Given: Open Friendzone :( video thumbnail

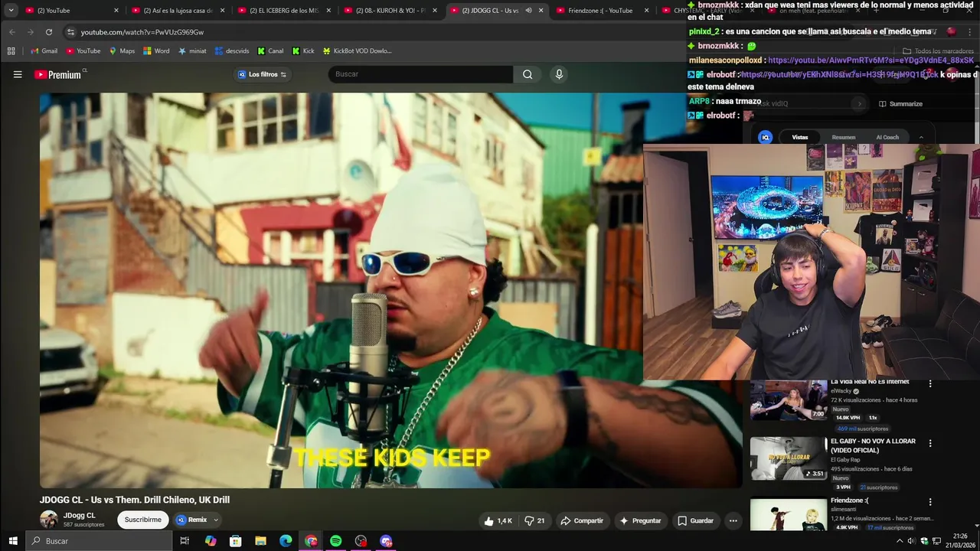Looking at the screenshot, I should coord(788,514).
